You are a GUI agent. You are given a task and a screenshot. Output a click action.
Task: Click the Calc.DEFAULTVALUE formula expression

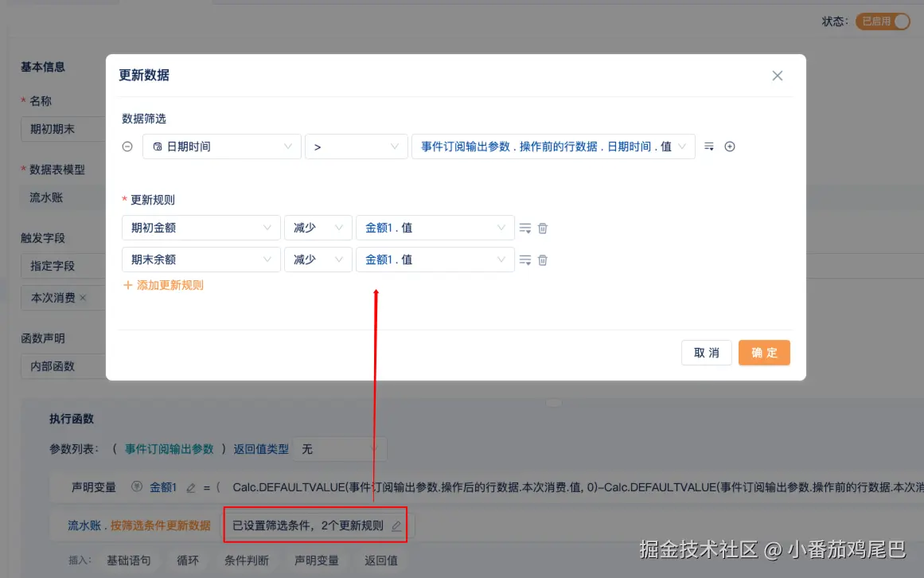tap(578, 487)
